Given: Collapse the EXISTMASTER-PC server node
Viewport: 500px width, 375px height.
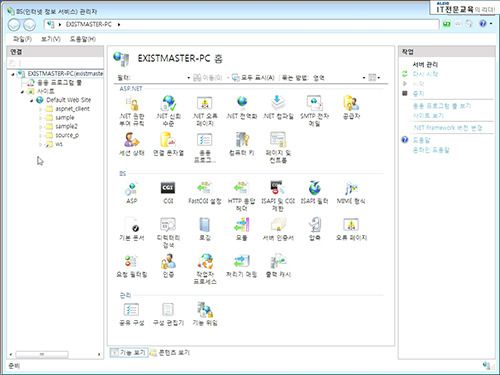Looking at the screenshot, I should 13,74.
